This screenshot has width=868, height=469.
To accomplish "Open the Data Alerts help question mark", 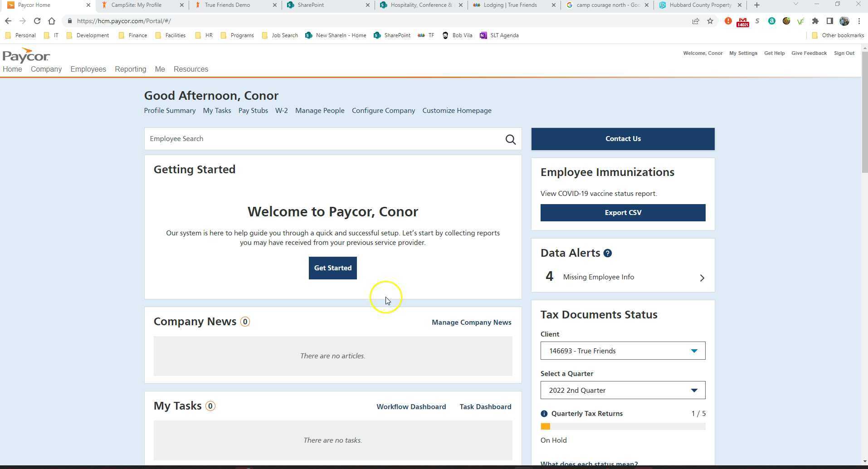I will coord(608,253).
